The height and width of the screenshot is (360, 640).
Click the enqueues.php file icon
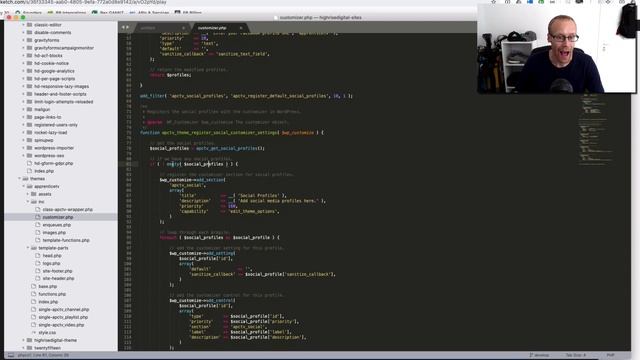point(38,225)
